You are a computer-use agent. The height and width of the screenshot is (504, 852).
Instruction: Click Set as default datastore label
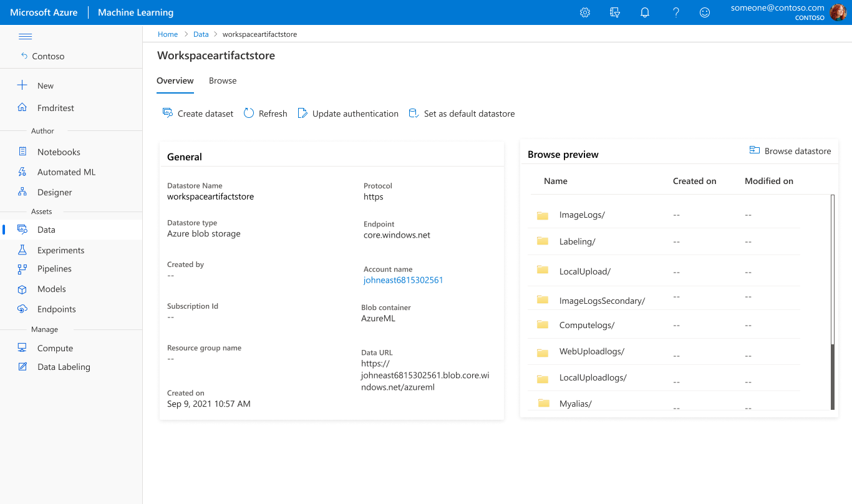(469, 114)
